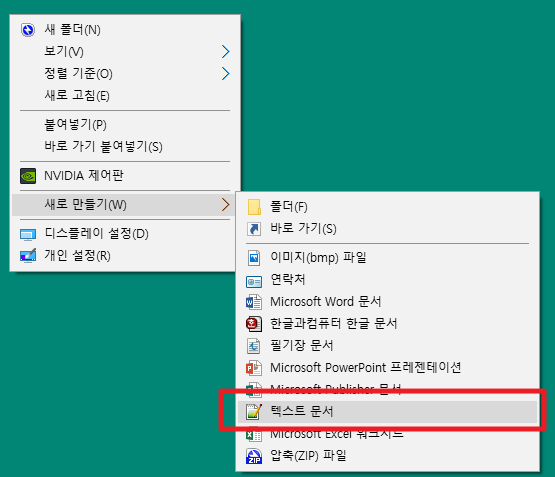Click the 연락처 contact card icon

[254, 282]
